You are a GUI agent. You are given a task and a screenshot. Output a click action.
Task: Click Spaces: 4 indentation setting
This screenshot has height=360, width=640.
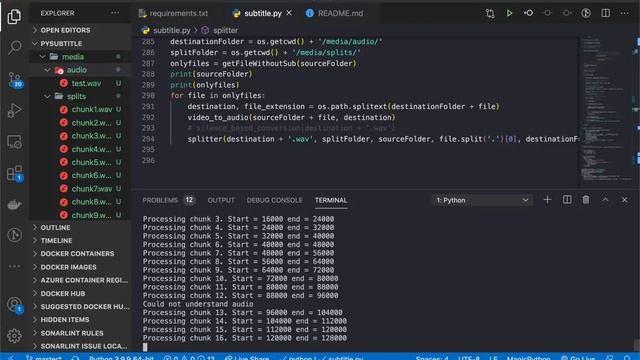point(432,358)
